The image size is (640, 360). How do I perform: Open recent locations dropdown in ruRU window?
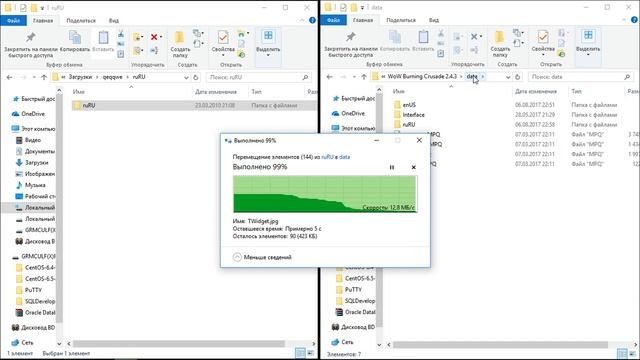click(x=34, y=77)
